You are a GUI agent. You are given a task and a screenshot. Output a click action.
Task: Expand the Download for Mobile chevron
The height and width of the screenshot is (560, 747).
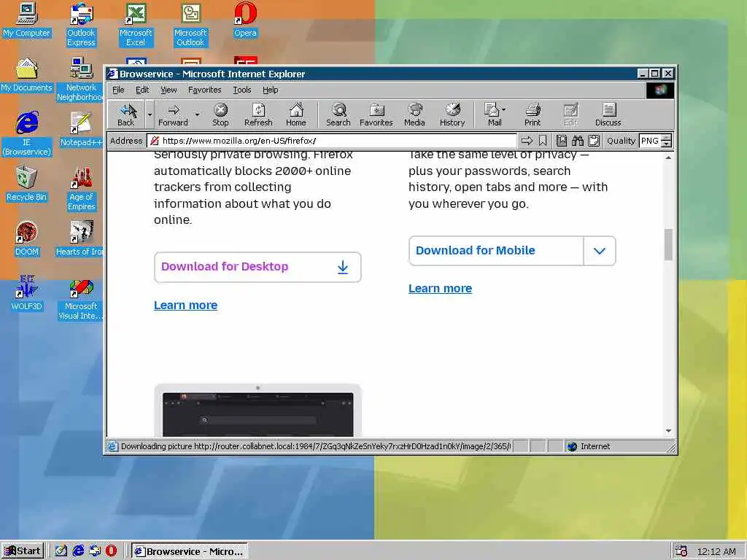coord(600,251)
